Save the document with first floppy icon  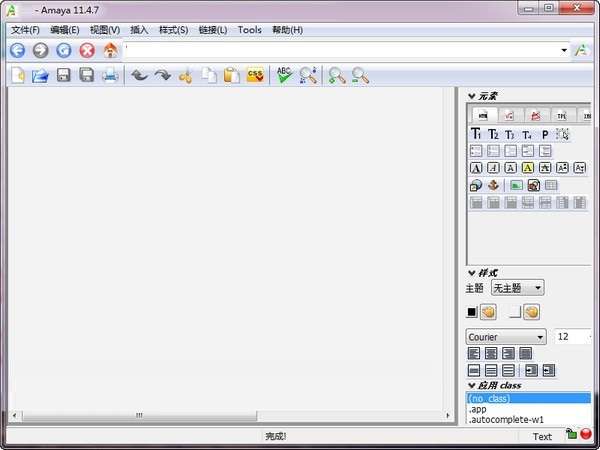pos(64,75)
